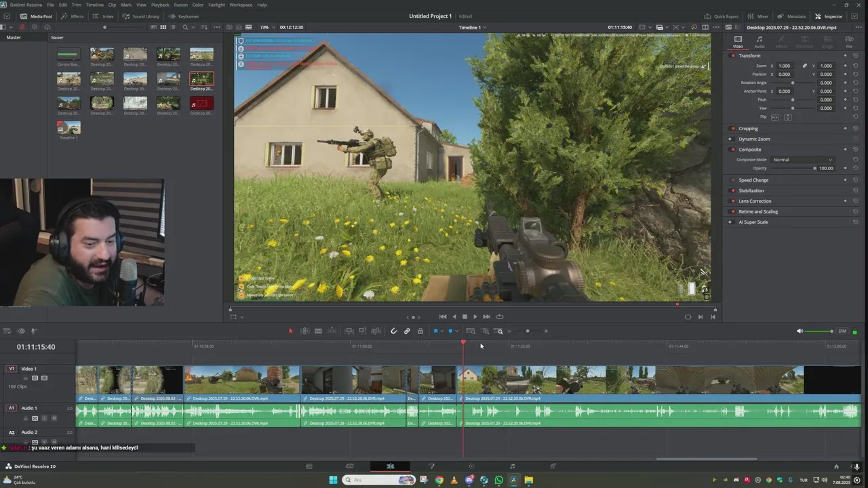Open the marker color dropdown arrow
This screenshot has width=868, height=488.
[x=456, y=331]
